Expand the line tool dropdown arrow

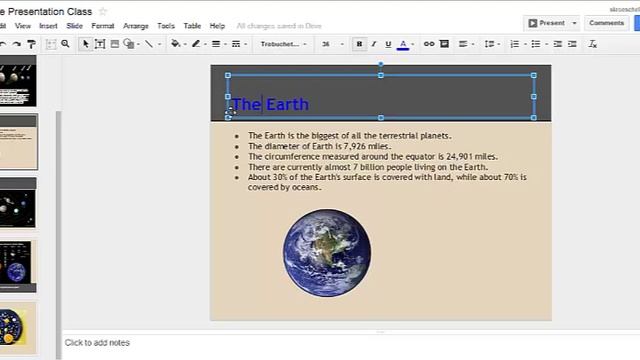point(160,44)
